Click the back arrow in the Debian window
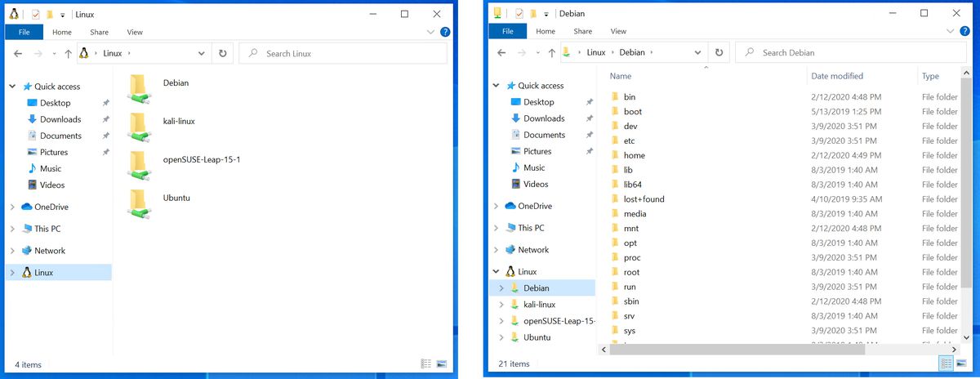This screenshot has height=379, width=980. (x=501, y=52)
